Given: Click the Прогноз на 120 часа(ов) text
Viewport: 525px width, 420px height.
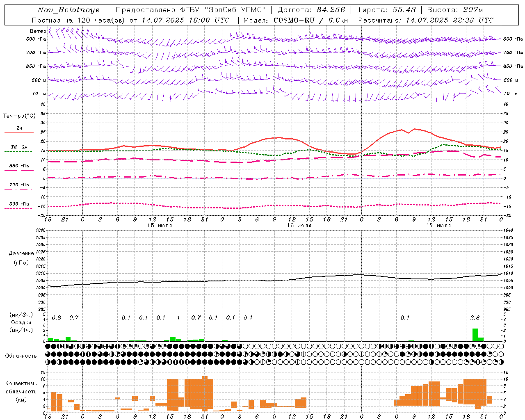Looking at the screenshot, I should 79,20.
